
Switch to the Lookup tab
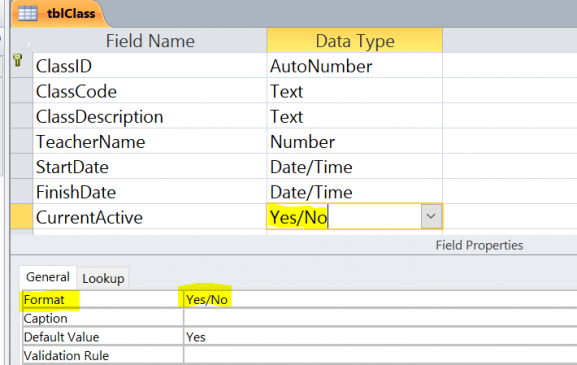103,279
